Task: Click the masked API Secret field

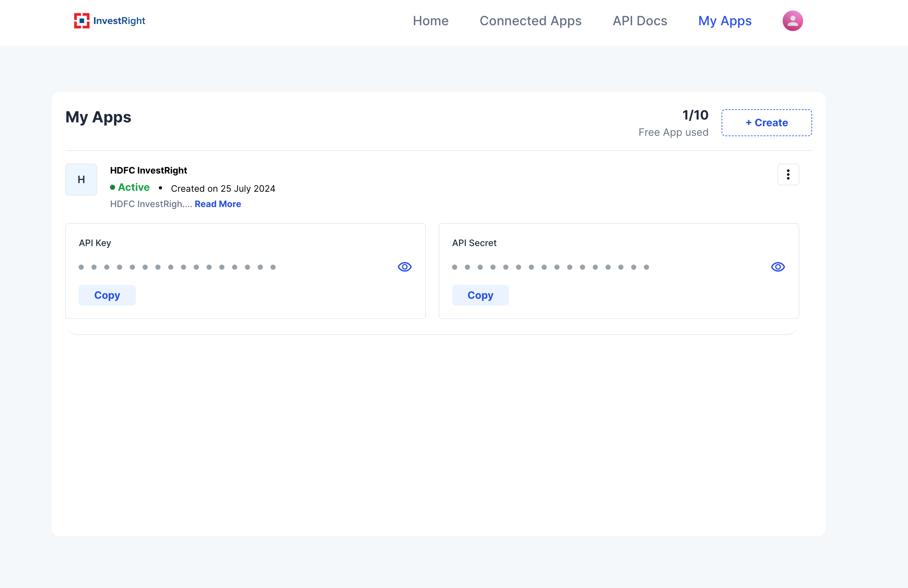Action: (x=550, y=267)
